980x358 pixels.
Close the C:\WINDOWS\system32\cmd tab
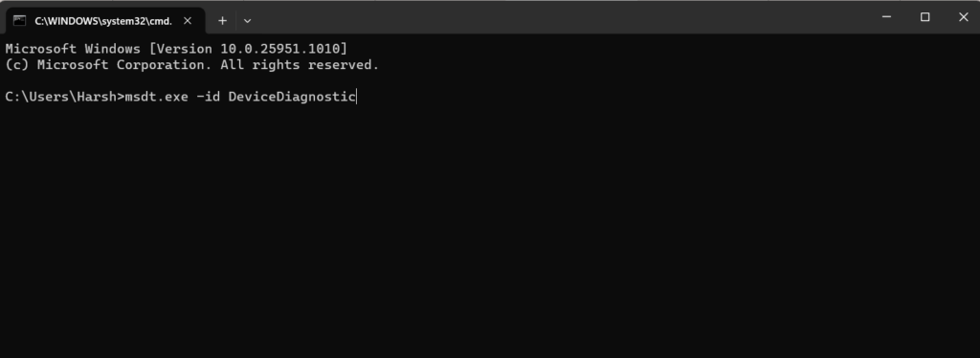click(x=188, y=21)
